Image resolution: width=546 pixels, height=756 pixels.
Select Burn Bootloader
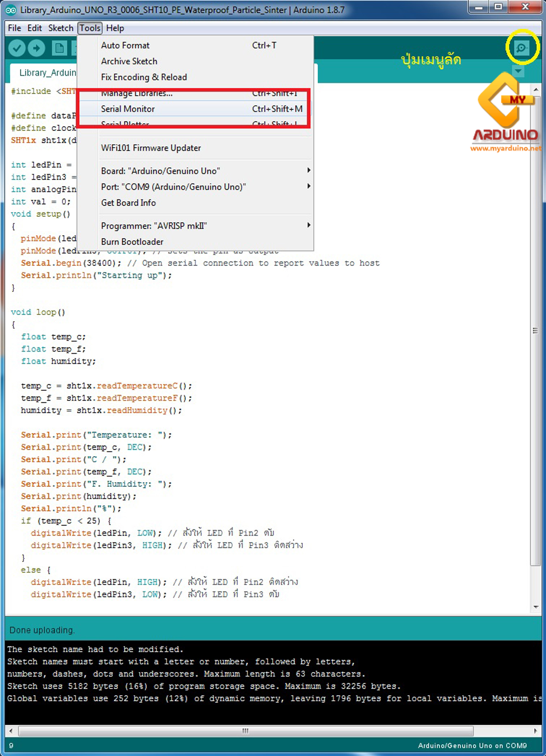click(x=132, y=242)
